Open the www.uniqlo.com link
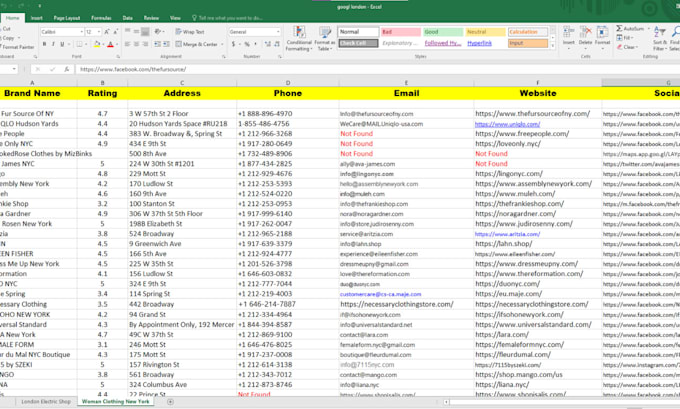 507,124
